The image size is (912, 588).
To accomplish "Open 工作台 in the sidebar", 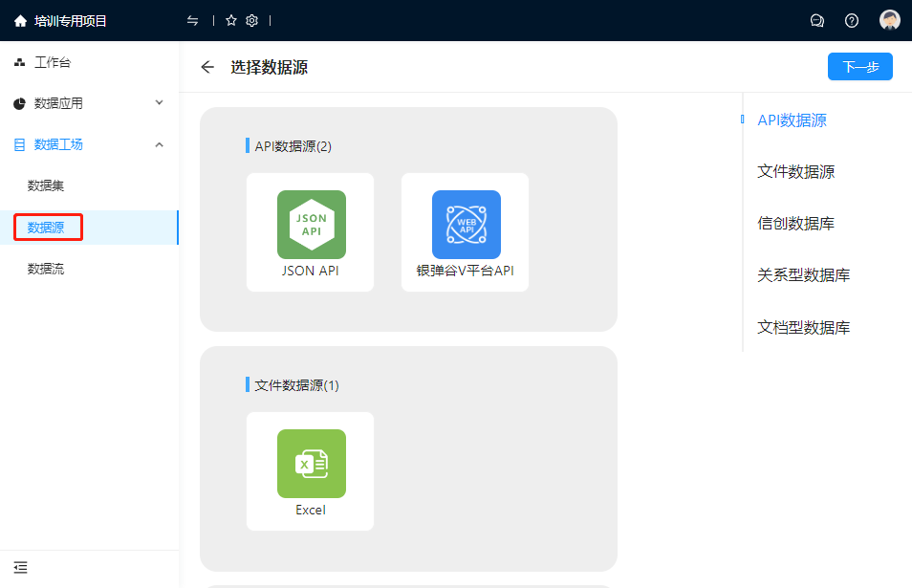I will (53, 63).
